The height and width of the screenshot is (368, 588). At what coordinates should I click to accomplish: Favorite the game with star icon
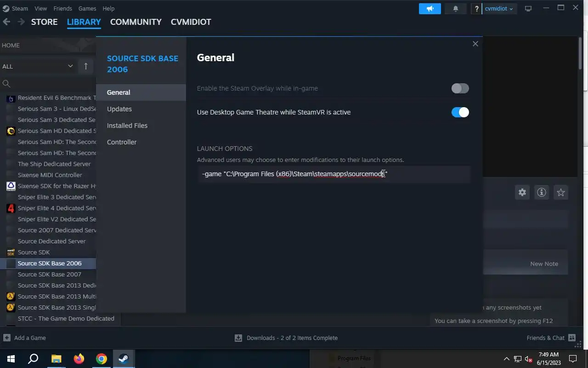561,192
